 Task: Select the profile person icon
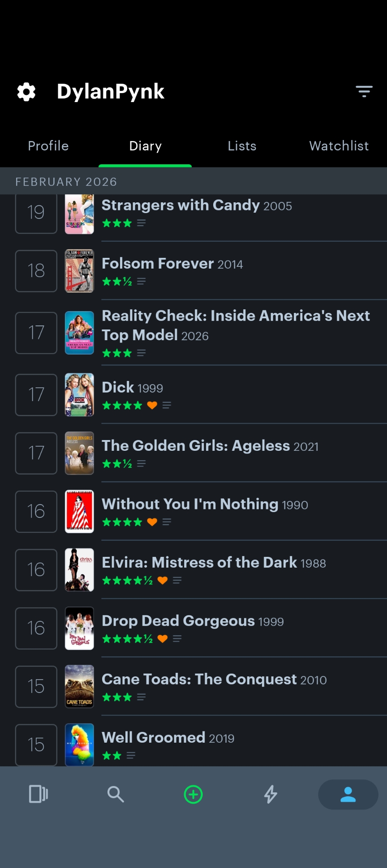(348, 794)
